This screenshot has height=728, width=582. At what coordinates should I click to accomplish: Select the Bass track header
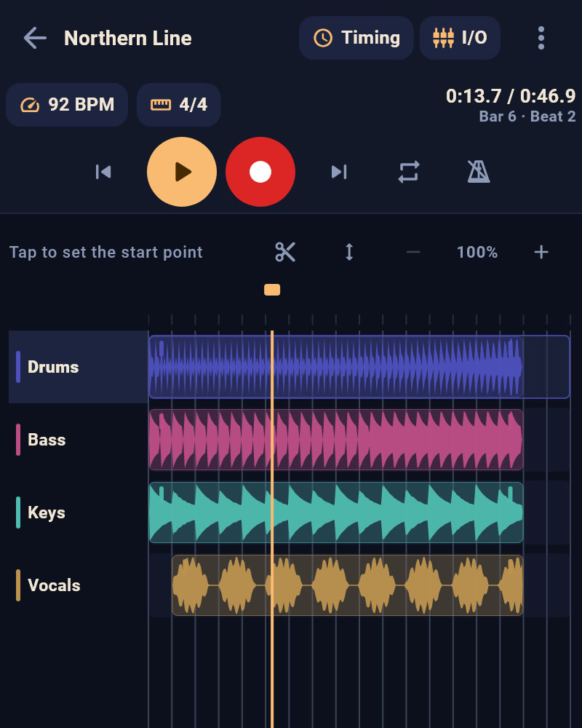(79, 440)
